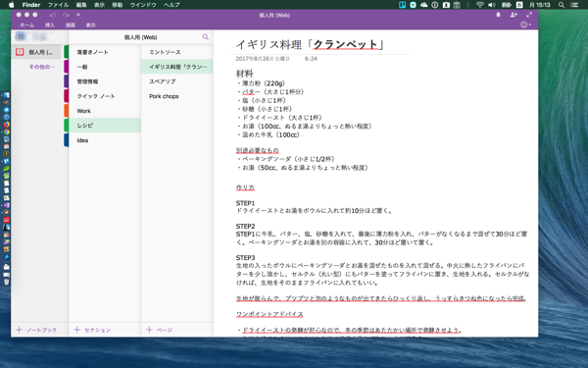Click the 1Password menu bar icon

(434, 5)
